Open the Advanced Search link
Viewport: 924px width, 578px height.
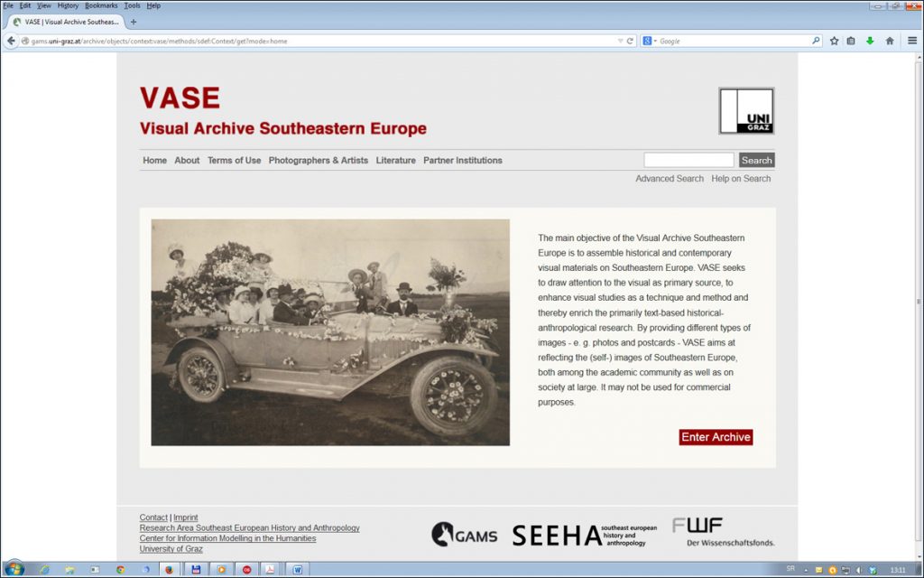pyautogui.click(x=669, y=179)
